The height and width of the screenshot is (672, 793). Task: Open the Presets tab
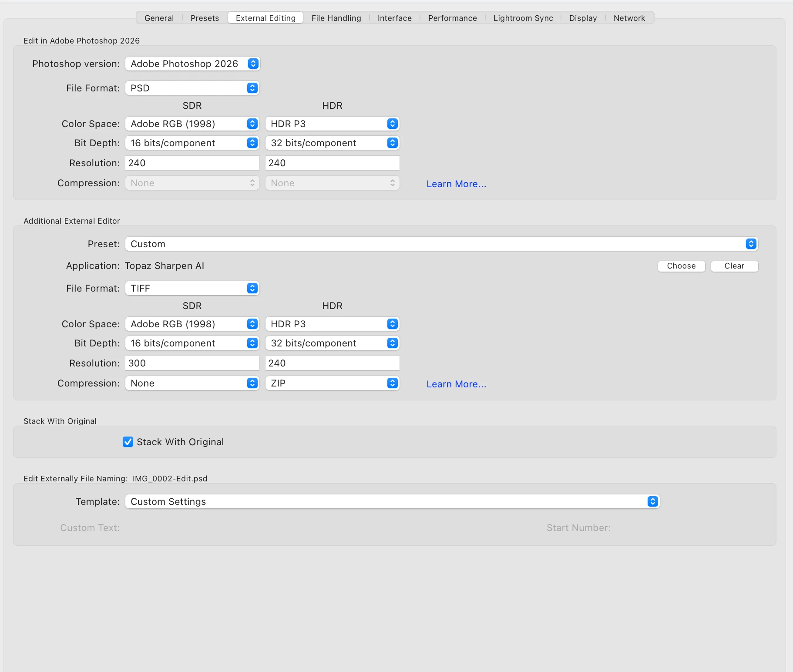tap(205, 18)
